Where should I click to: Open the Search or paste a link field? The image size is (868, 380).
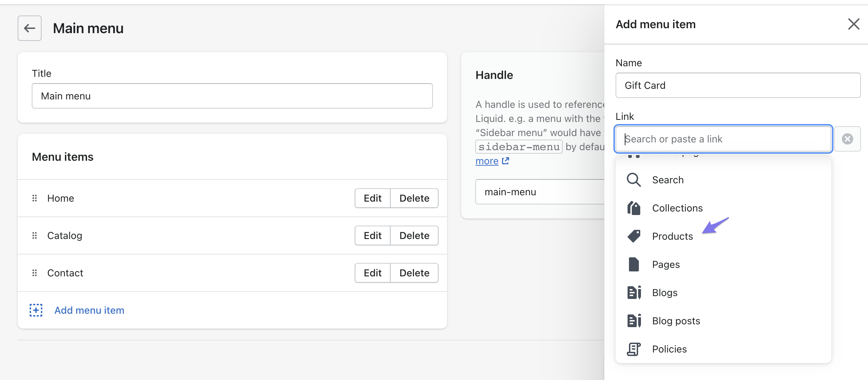click(723, 139)
